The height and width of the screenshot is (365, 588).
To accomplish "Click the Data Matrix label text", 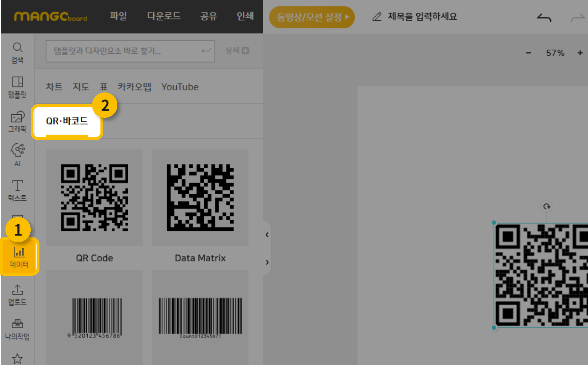I will point(200,258).
